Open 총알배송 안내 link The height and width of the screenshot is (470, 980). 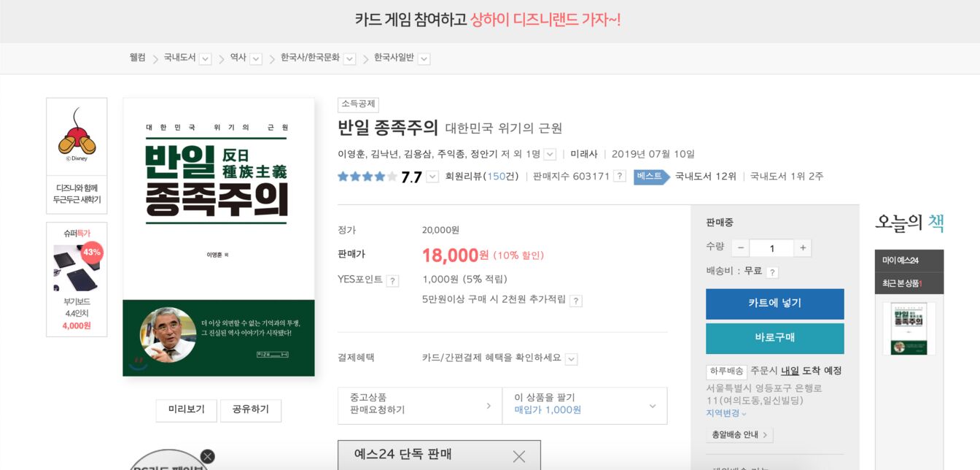pos(739,435)
